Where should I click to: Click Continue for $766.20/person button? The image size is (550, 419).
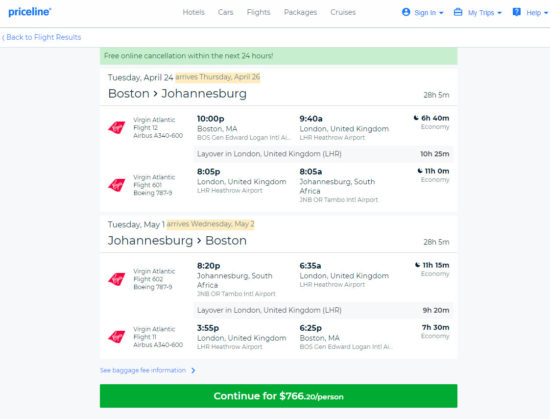[x=279, y=396]
